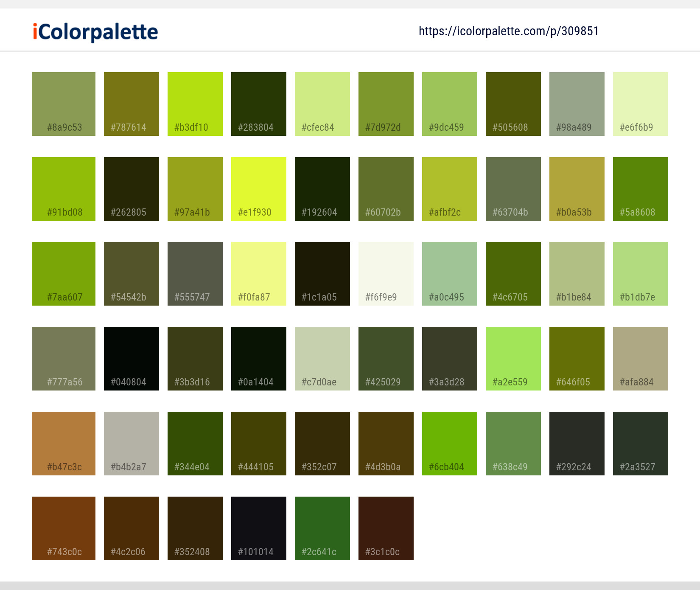Click the dark maroon #3c1c0c swatch
Screen dimensions: 700x590
386,528
